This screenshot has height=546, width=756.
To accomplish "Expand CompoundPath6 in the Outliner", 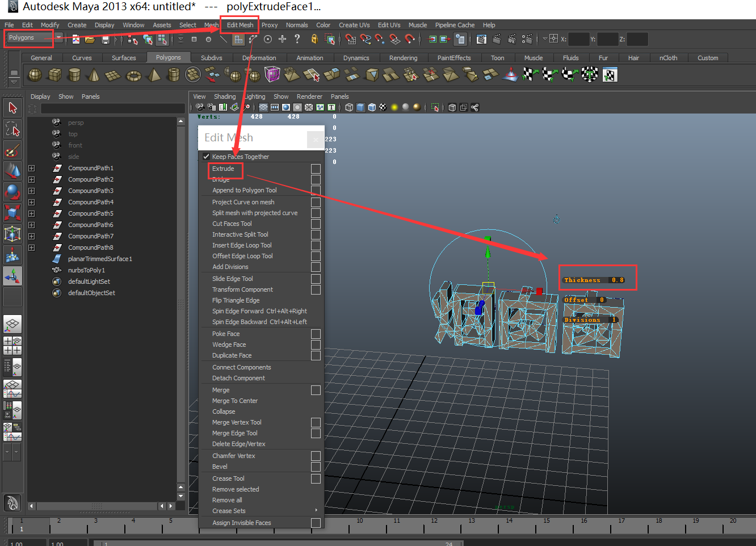I will coord(31,225).
